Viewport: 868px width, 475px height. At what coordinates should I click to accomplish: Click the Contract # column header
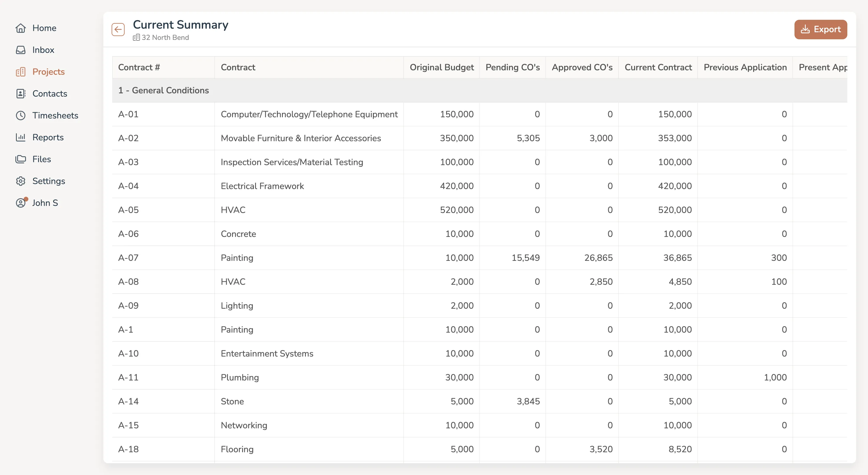click(x=139, y=67)
